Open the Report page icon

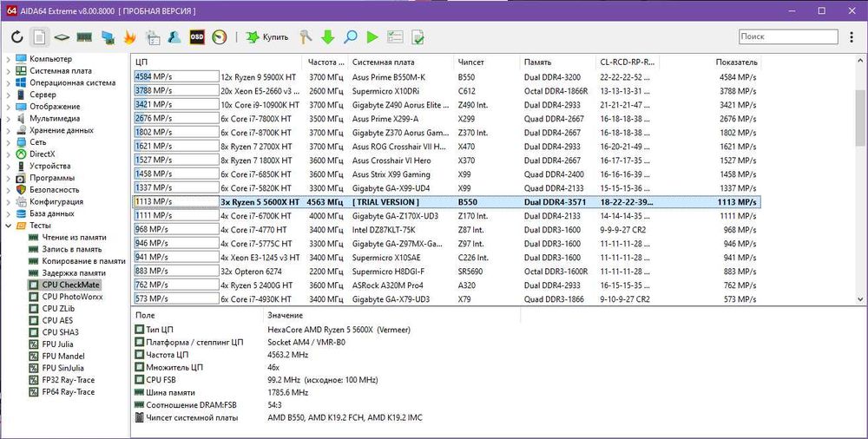click(39, 37)
